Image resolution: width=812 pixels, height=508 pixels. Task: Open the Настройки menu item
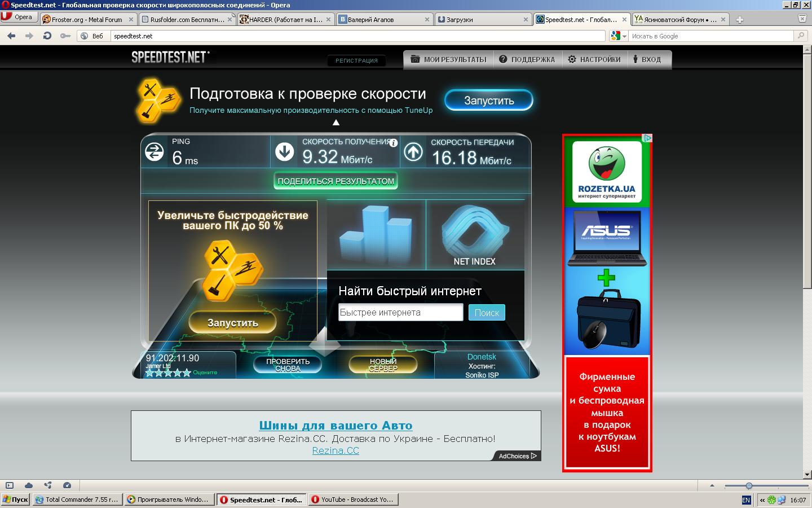tap(594, 59)
